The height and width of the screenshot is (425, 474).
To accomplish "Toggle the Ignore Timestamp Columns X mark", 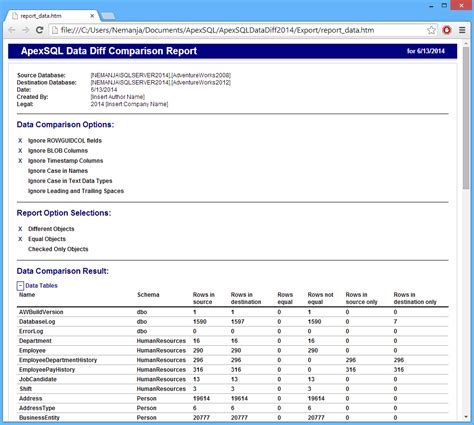I will pyautogui.click(x=20, y=161).
